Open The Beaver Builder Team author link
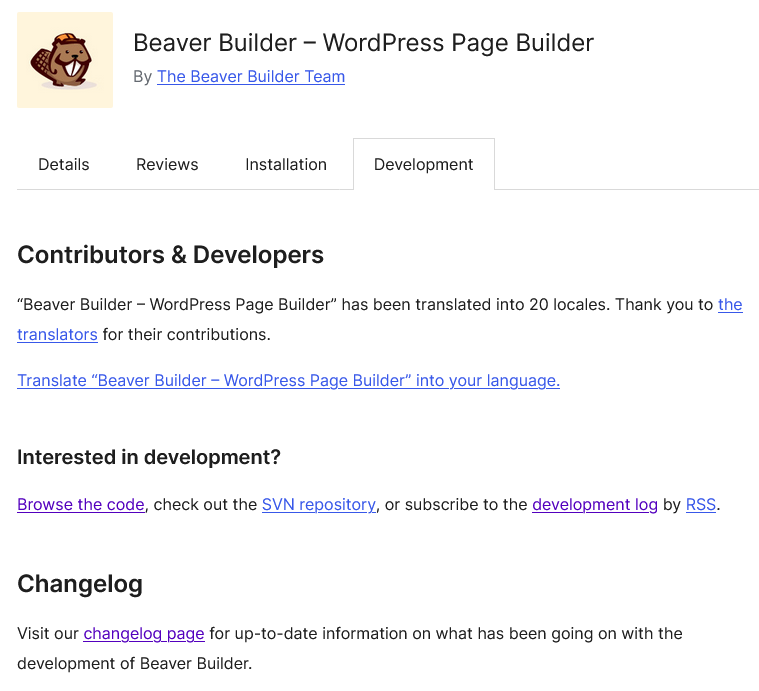This screenshot has width=759, height=691. [251, 76]
